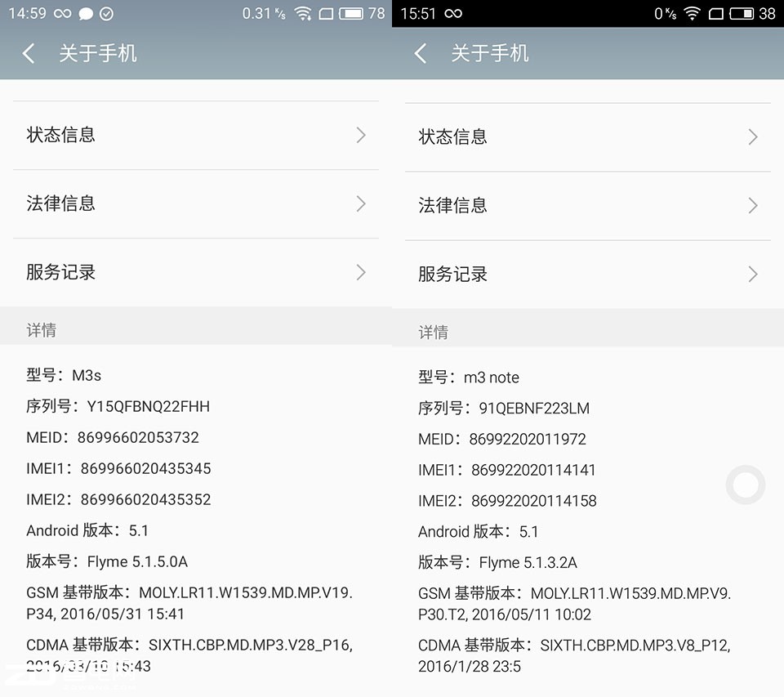Tap the MEID line 86996602053732
This screenshot has width=784, height=697.
[x=113, y=437]
